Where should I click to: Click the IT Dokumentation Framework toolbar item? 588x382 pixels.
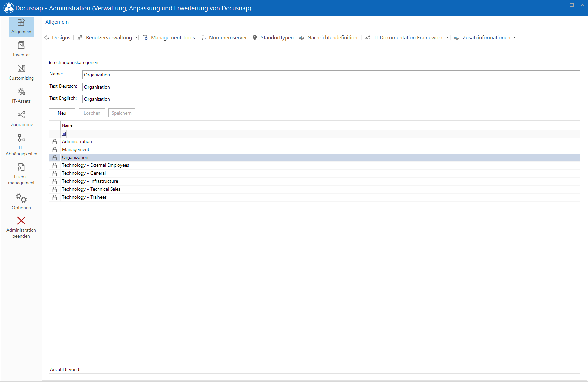(404, 38)
